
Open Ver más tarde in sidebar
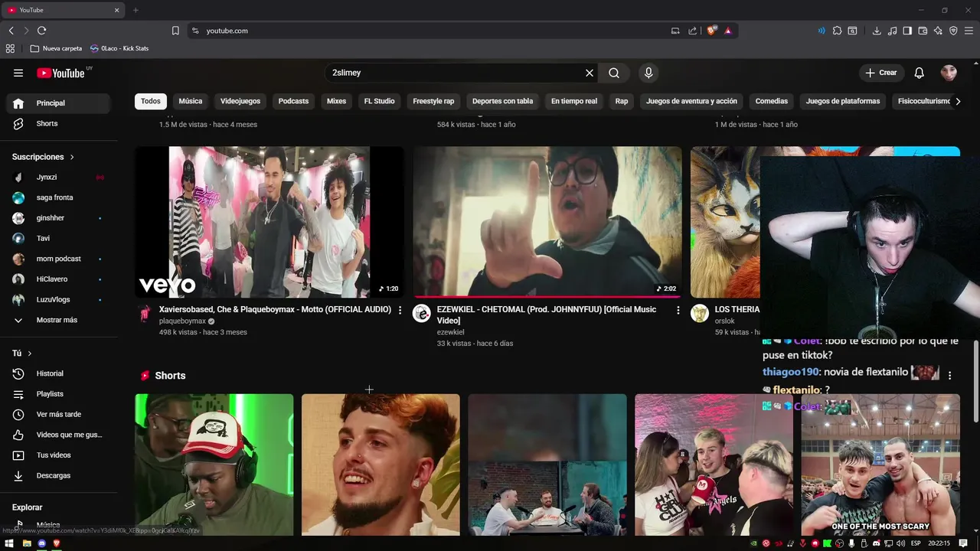[x=58, y=414]
